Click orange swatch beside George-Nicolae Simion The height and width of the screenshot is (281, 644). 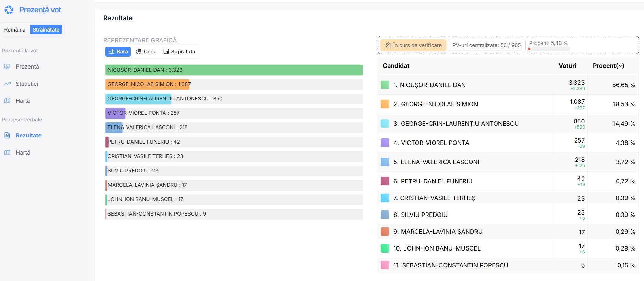click(x=385, y=104)
